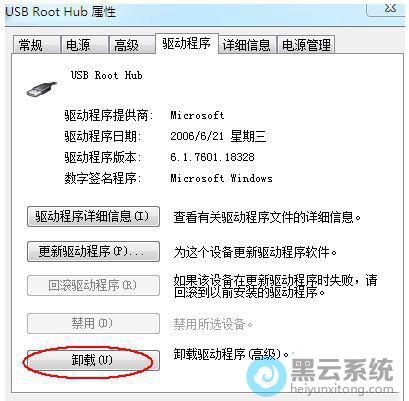Viewport: 409px width, 401px height.
Task: Open the 电源管理 tab
Action: tap(306, 45)
